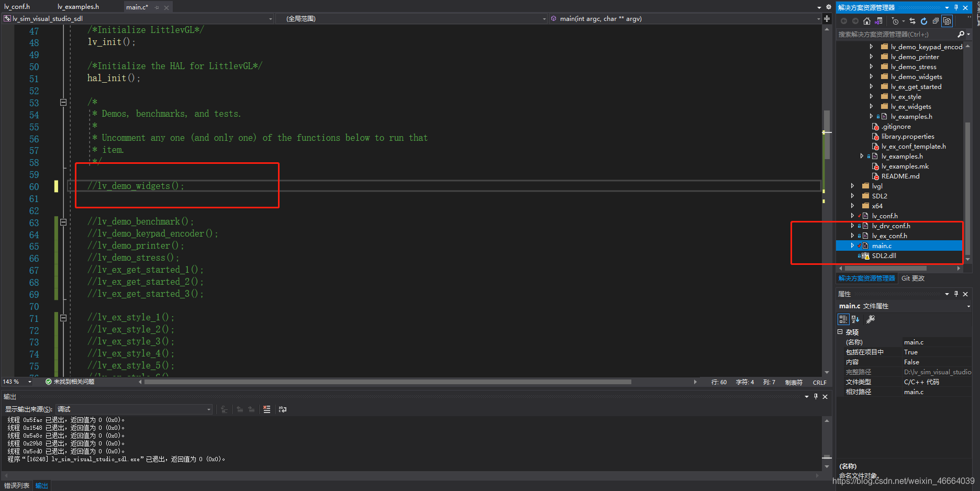Open the document tabs list dropdown arrow
980x491 pixels.
coord(819,7)
